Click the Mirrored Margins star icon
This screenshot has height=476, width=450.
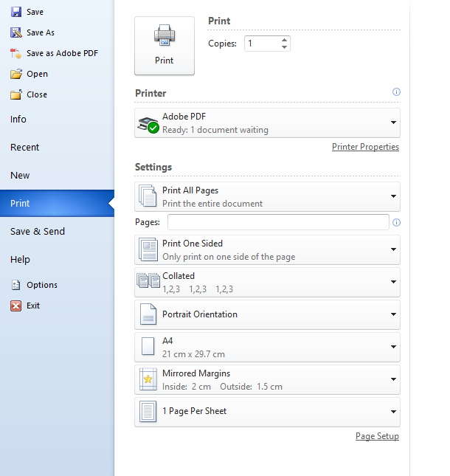(148, 379)
